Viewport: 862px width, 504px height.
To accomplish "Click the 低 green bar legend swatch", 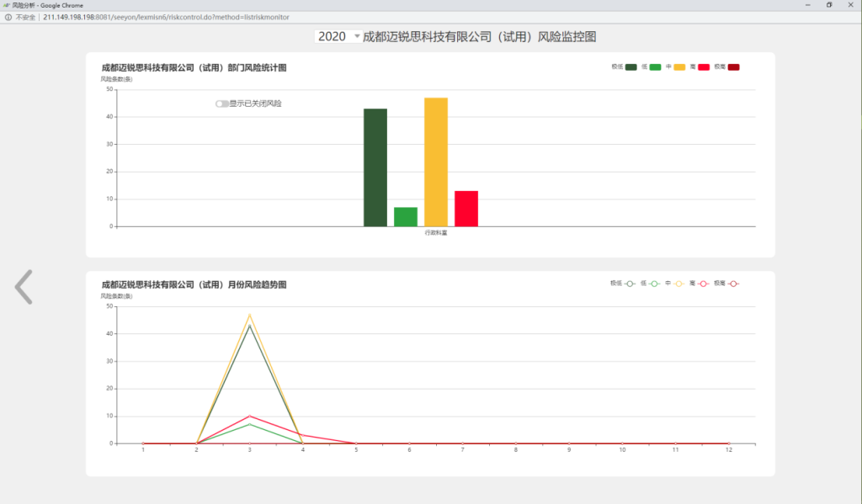I will point(655,67).
